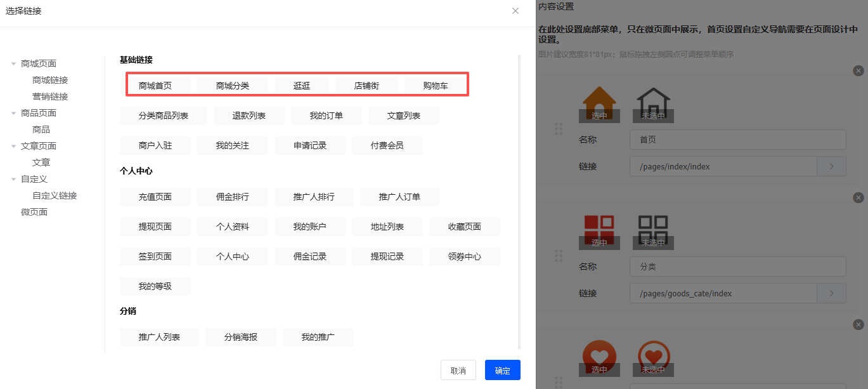
Task: Remove the 首页 menu item with its X icon
Action: point(858,71)
